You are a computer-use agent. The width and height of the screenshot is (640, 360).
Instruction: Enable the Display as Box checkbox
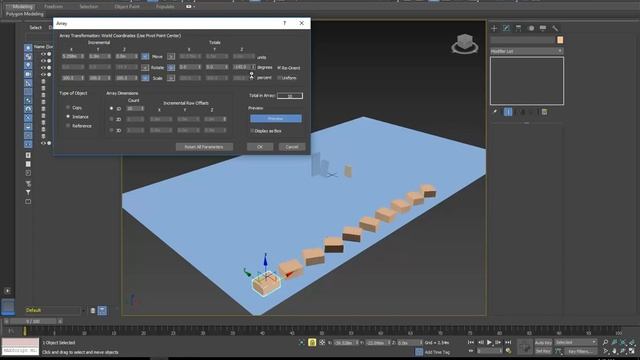(x=252, y=131)
